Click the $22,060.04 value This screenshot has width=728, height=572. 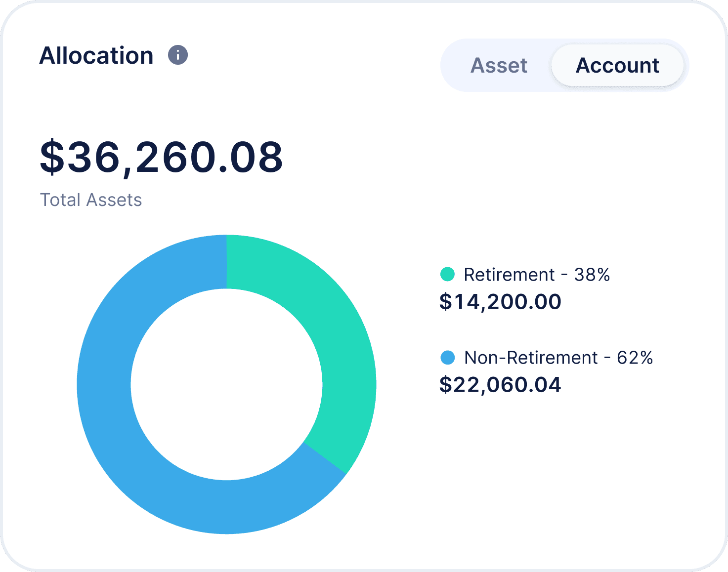click(x=500, y=385)
